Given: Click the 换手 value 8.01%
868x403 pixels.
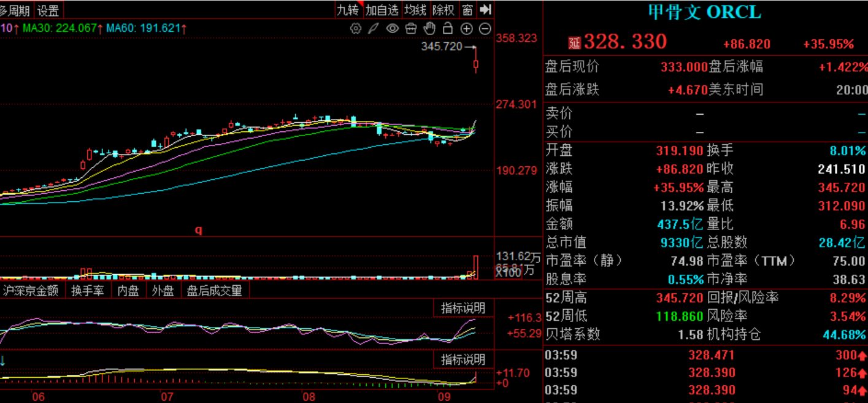Looking at the screenshot, I should click(848, 151).
